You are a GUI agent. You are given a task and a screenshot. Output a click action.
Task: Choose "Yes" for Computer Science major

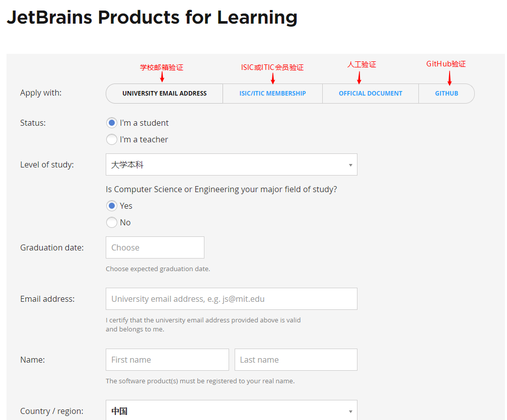point(112,206)
